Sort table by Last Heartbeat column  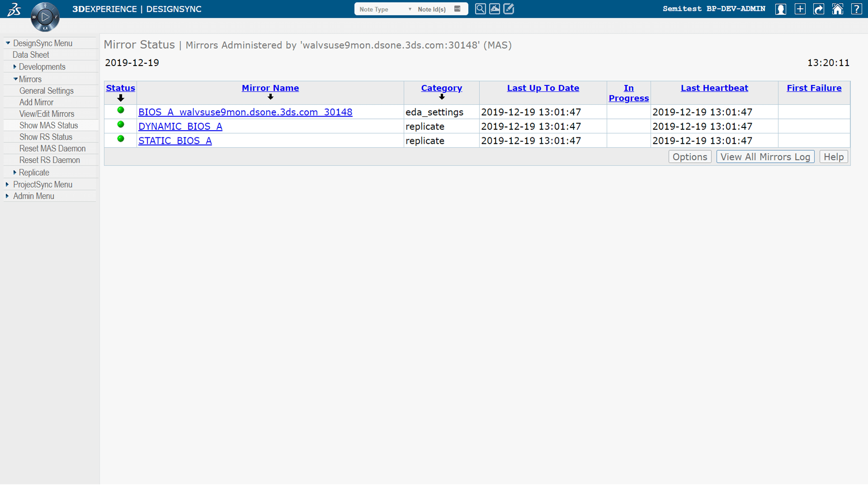[x=714, y=88]
